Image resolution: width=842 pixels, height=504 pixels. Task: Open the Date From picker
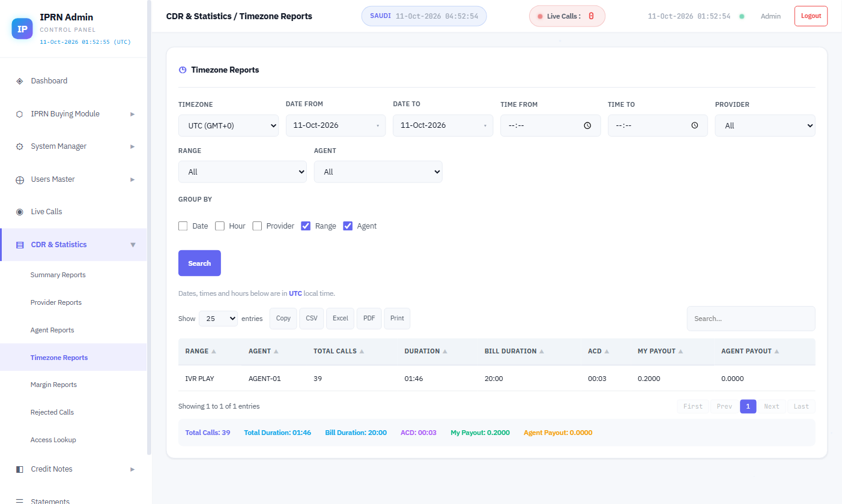tap(336, 125)
